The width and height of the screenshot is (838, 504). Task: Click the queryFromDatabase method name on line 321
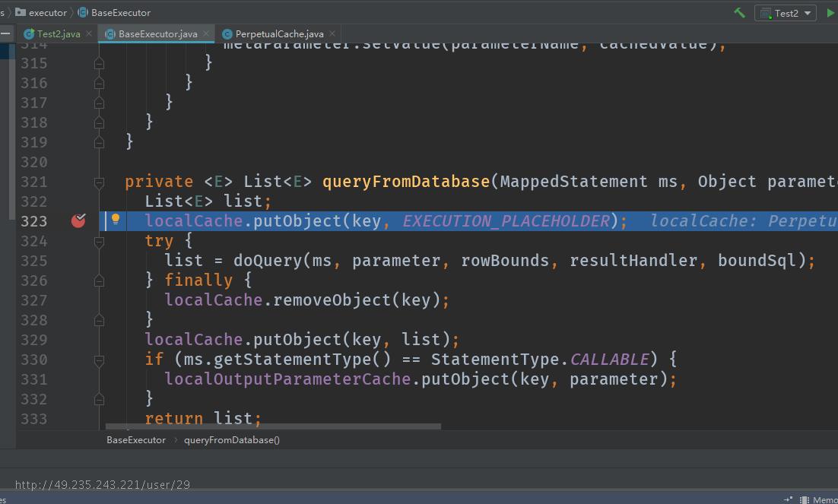pos(406,182)
